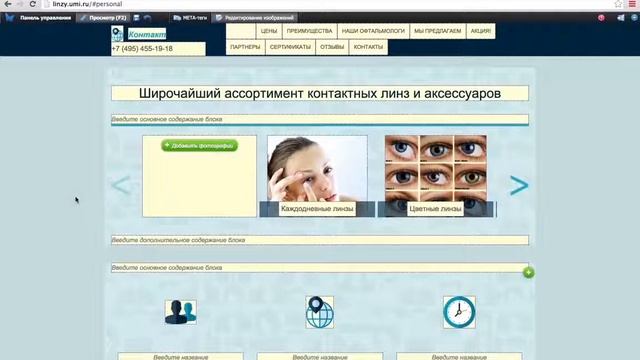Bookmark the page with the star icon
Viewport: 640px width, 360px height.
point(618,4)
